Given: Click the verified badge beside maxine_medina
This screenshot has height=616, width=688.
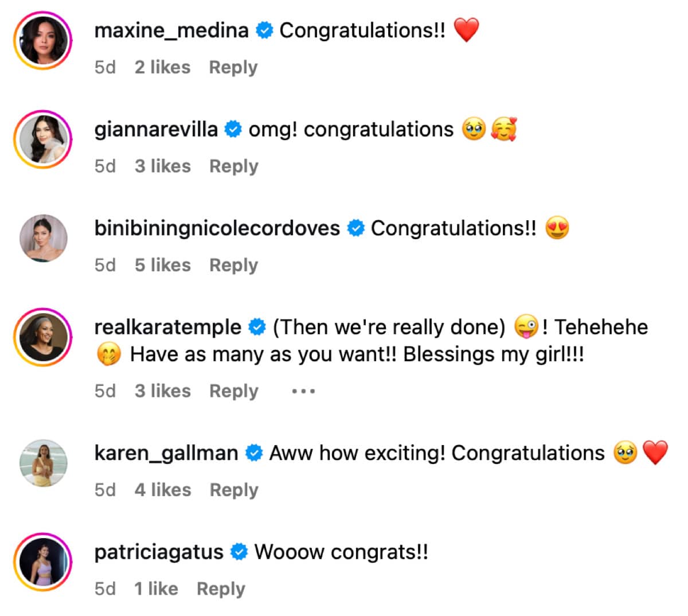Looking at the screenshot, I should (264, 30).
